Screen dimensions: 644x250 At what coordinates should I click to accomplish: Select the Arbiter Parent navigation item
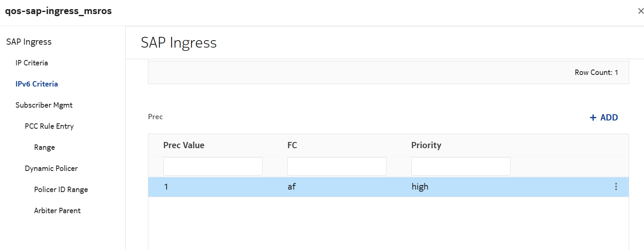pyautogui.click(x=57, y=211)
